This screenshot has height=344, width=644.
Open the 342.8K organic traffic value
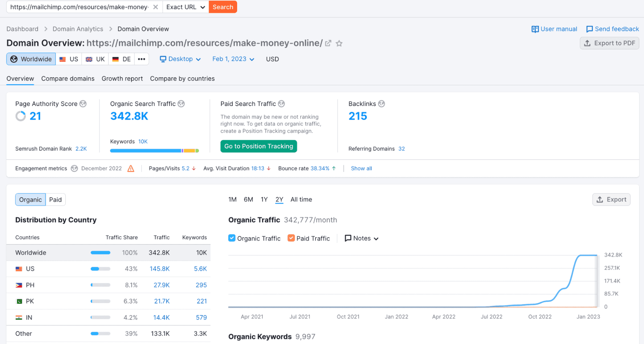coord(129,116)
